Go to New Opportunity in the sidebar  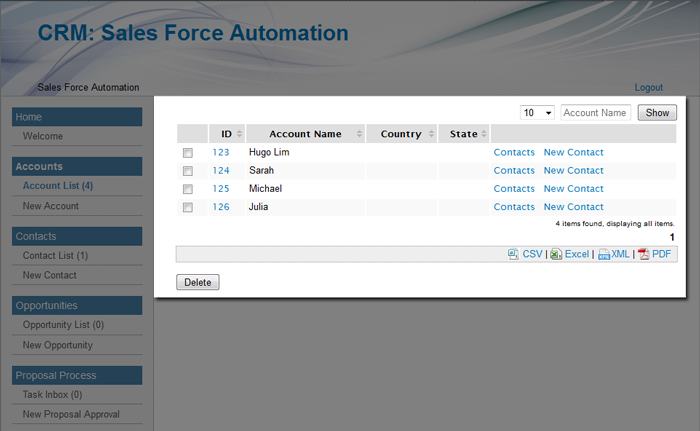click(x=57, y=345)
